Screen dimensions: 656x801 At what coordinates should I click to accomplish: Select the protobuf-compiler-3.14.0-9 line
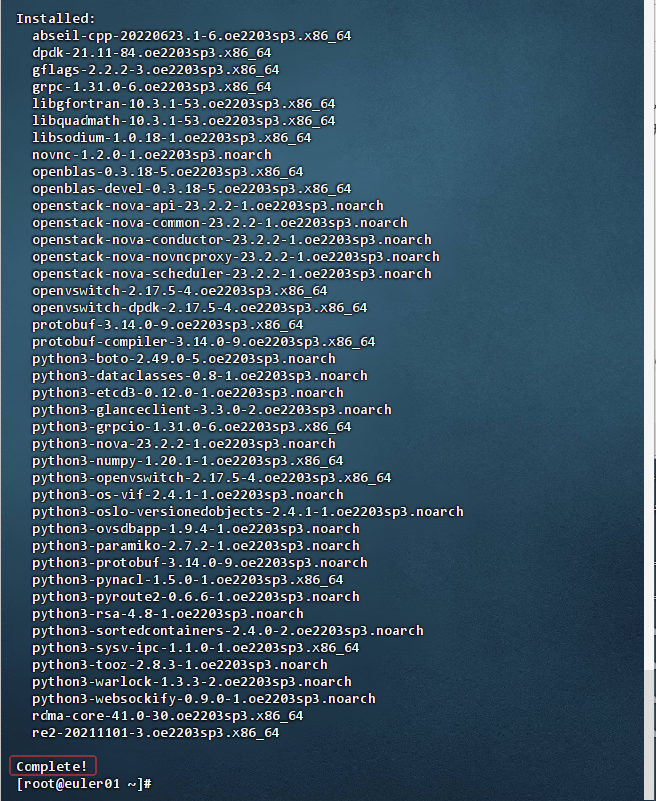tap(204, 341)
